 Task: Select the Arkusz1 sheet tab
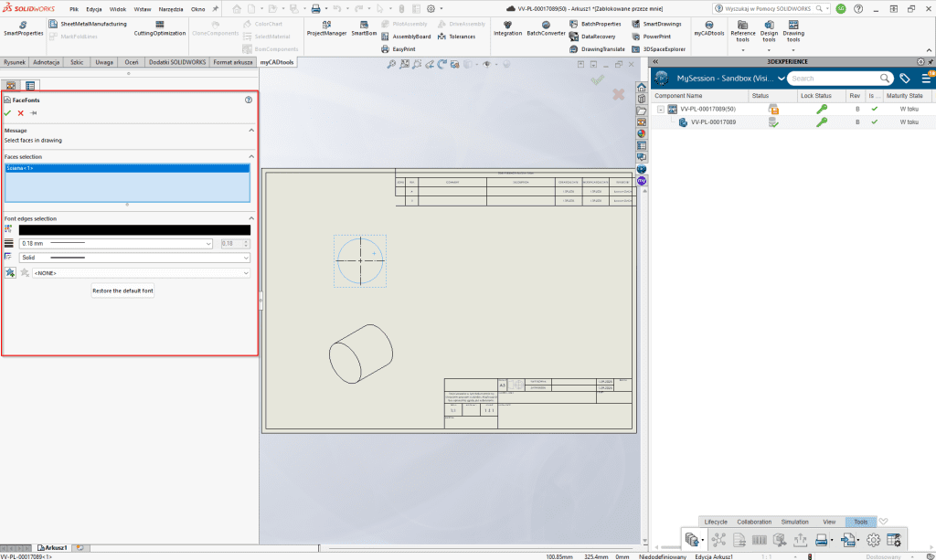click(x=52, y=547)
